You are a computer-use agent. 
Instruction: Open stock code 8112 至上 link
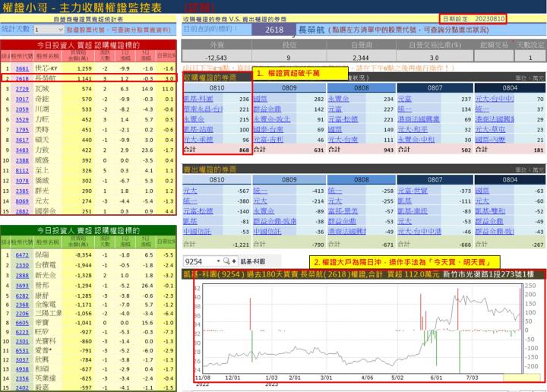pyautogui.click(x=22, y=170)
